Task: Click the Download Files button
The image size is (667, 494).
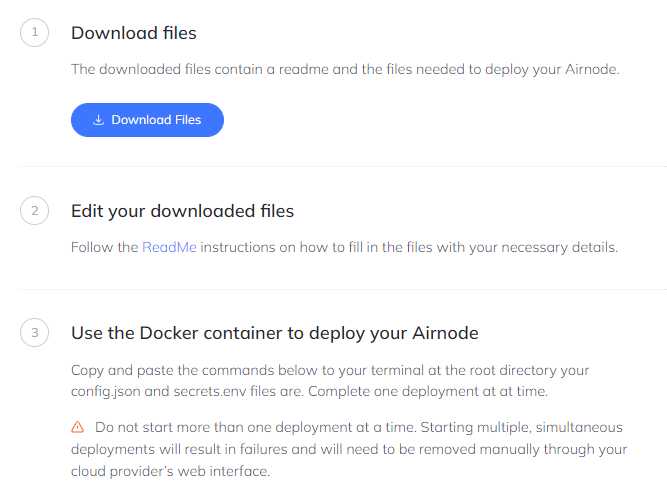Action: tap(147, 120)
